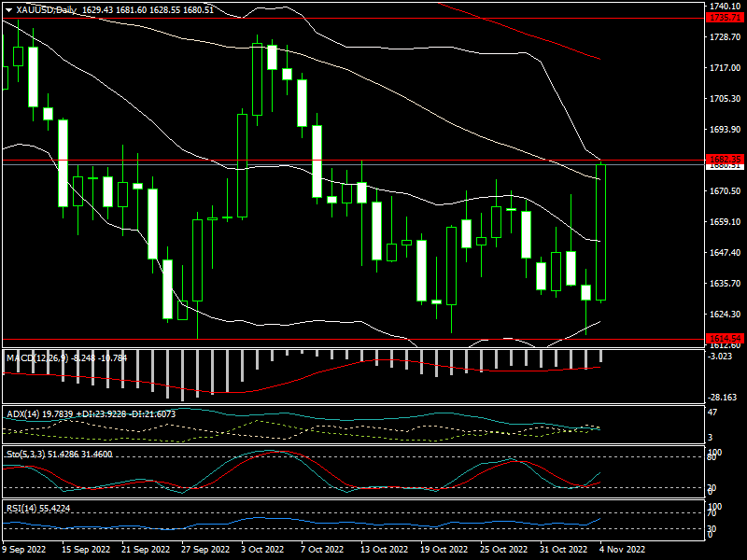Select the red 1614.54 support price tag

coord(725,338)
